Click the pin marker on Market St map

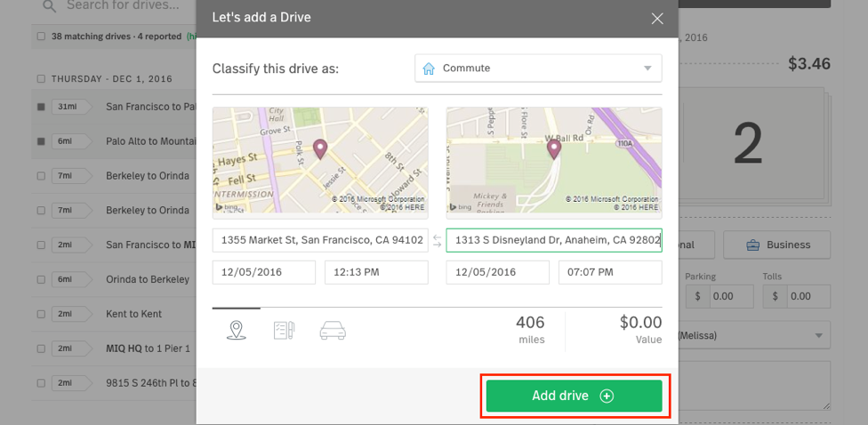(320, 148)
